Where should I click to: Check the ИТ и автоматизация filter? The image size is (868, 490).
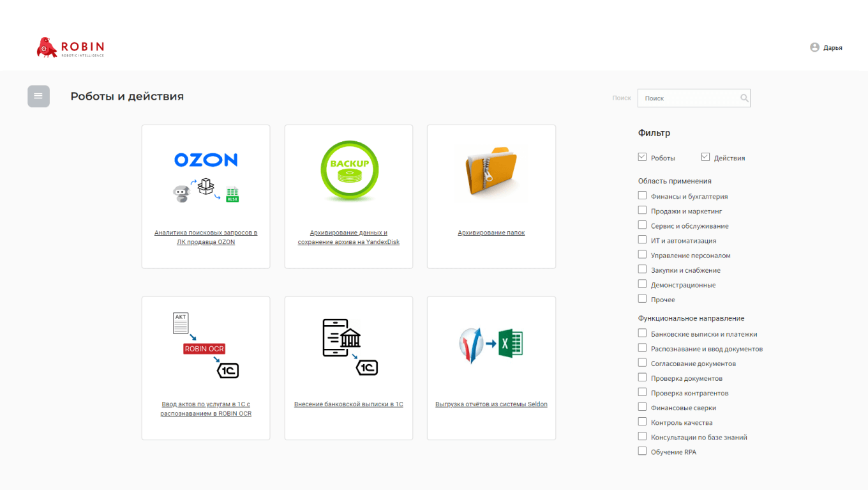(642, 240)
